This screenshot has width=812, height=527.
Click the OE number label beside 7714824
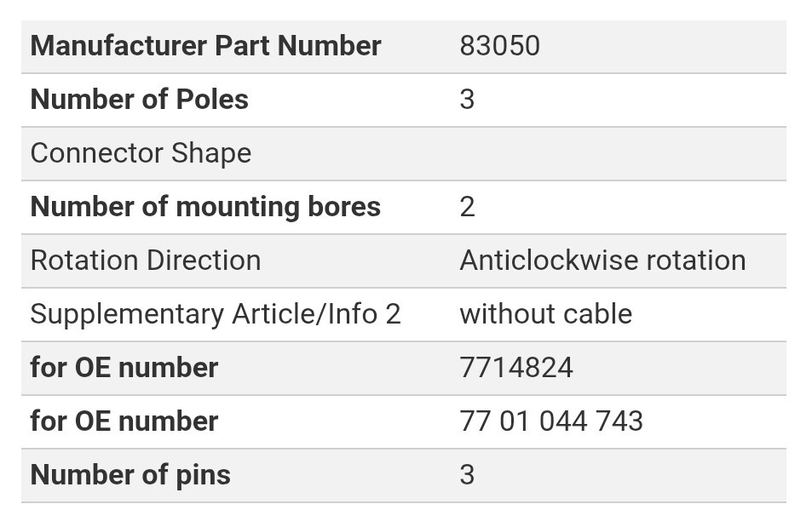coord(124,368)
